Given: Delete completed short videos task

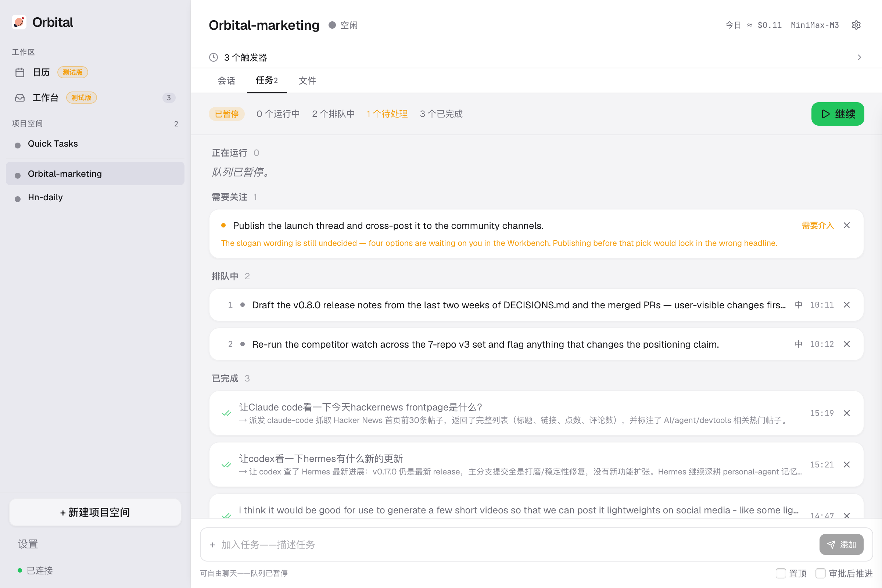Looking at the screenshot, I should point(847,515).
